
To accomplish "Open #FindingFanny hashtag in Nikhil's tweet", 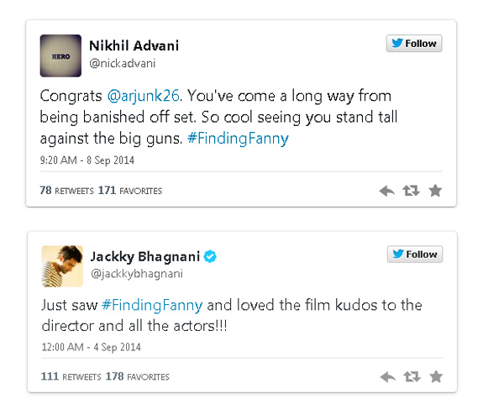I will pos(249,139).
